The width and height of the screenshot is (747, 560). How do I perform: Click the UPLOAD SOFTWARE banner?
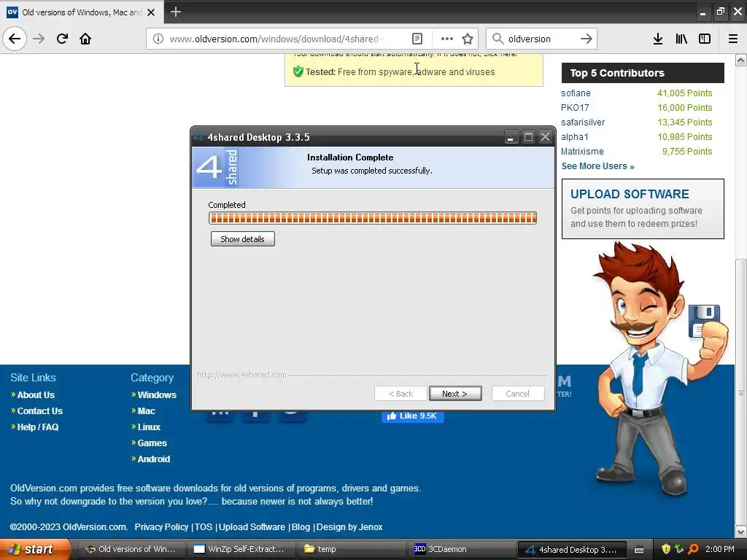click(x=643, y=209)
